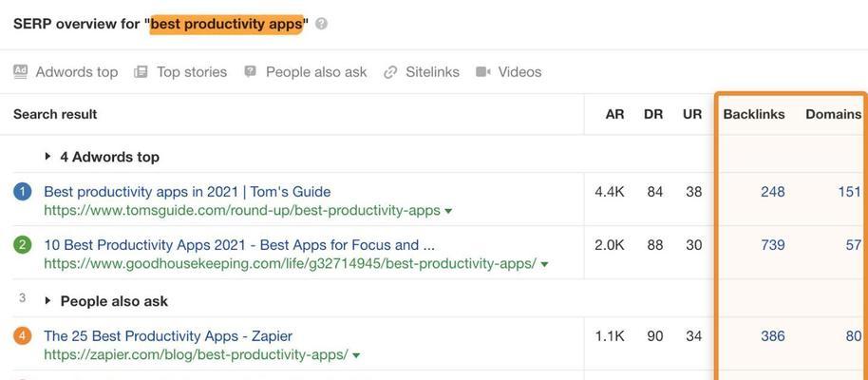Image resolution: width=868 pixels, height=380 pixels.
Task: Click the Videos camera icon
Action: tap(483, 72)
